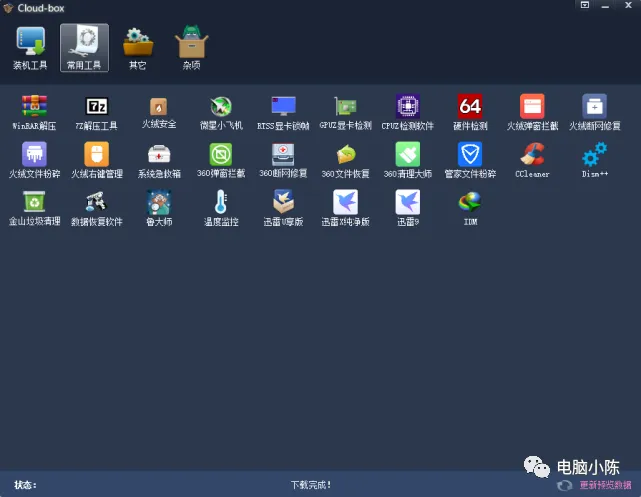Open 迅雷X纯净版

[x=345, y=208]
